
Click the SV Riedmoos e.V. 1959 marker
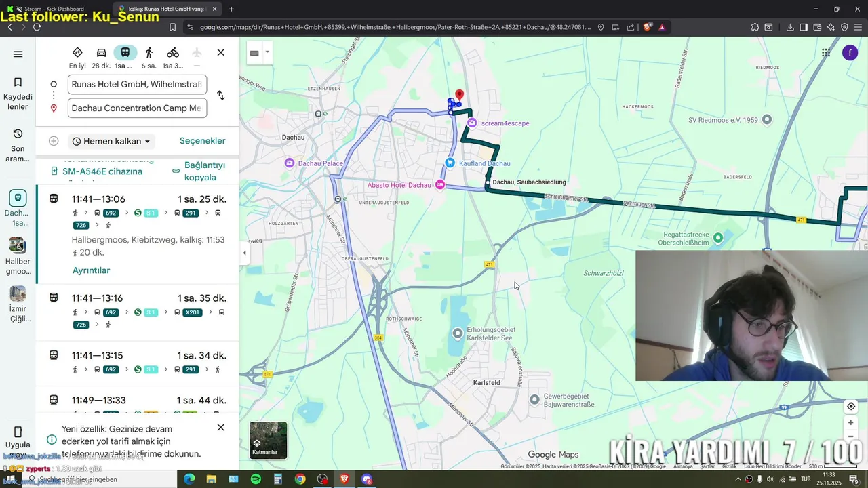pyautogui.click(x=767, y=119)
